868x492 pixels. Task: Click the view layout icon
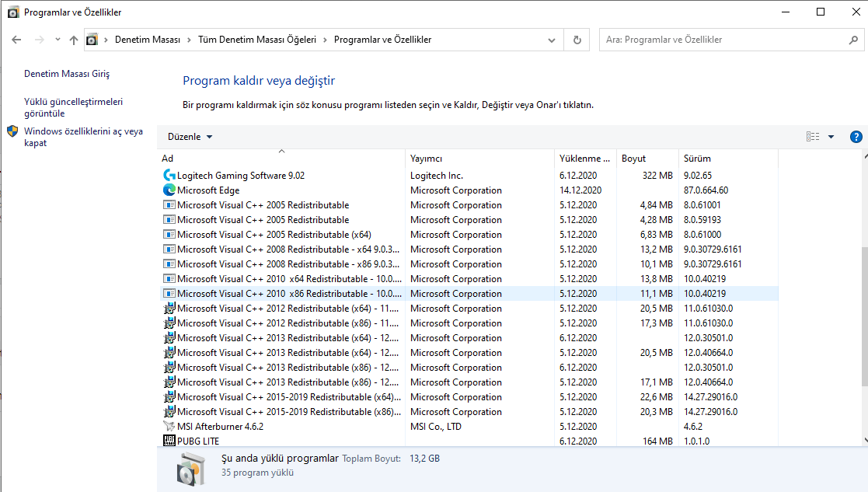(x=813, y=137)
